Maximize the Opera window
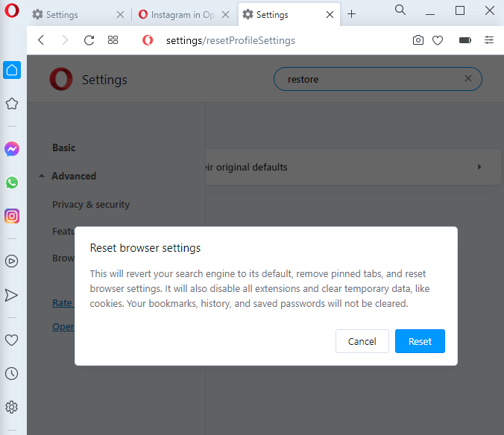 point(460,10)
